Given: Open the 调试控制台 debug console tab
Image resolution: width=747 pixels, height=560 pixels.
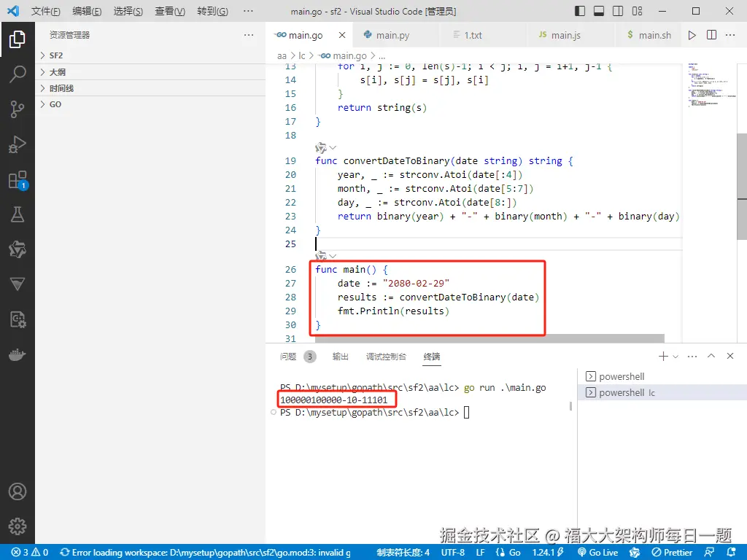Looking at the screenshot, I should (386, 357).
